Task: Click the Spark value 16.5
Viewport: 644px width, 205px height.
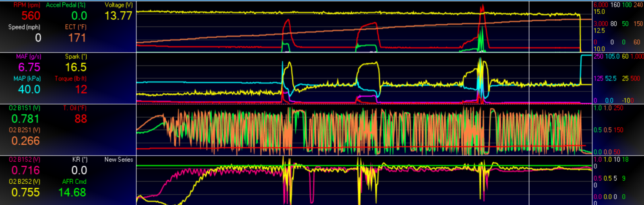Action: tap(76, 67)
